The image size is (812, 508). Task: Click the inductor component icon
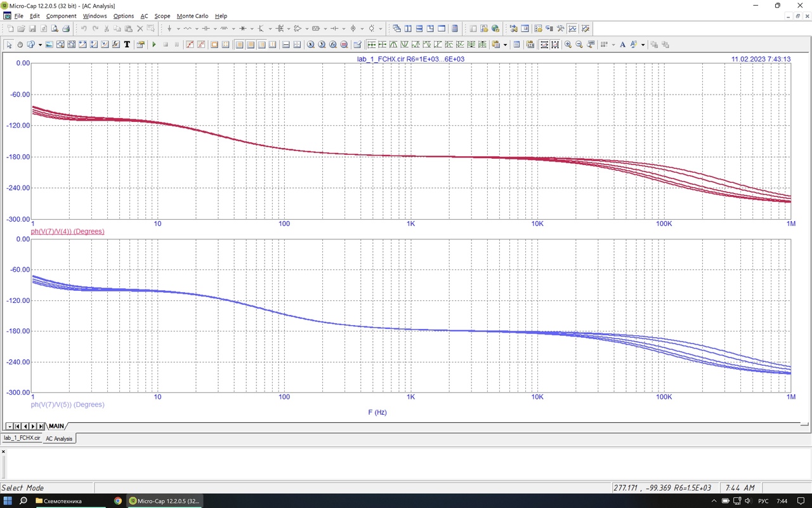(224, 29)
